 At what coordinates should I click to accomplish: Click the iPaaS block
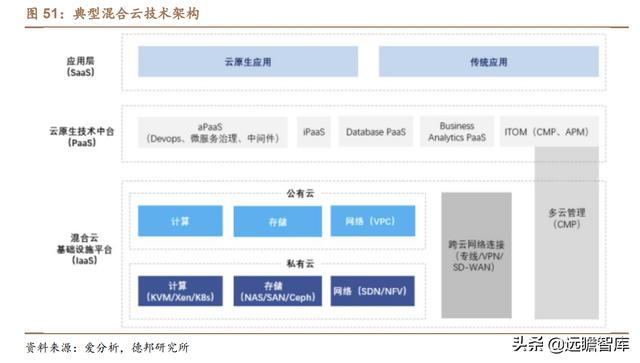pyautogui.click(x=314, y=132)
